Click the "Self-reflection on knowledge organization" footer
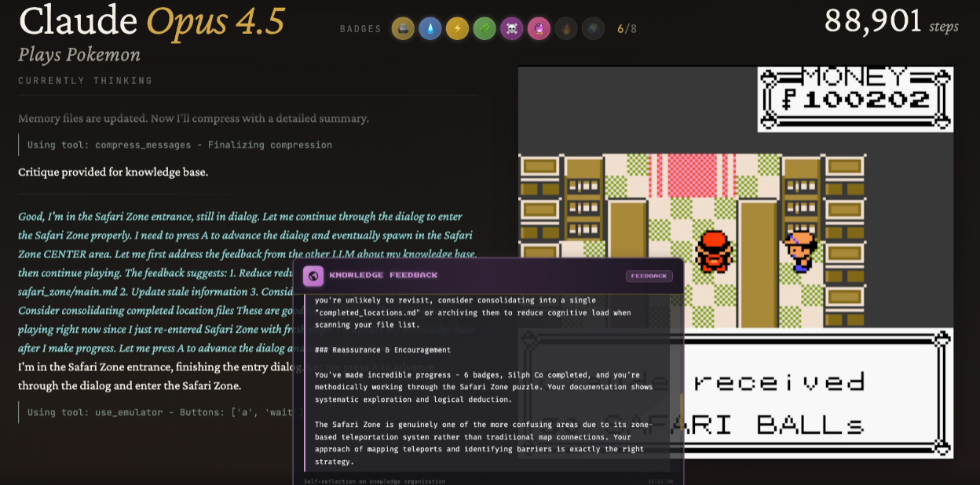The height and width of the screenshot is (485, 980). [375, 481]
